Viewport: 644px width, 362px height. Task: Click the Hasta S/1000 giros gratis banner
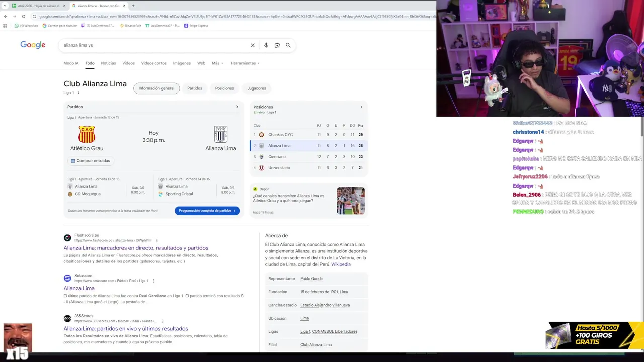[x=595, y=335]
